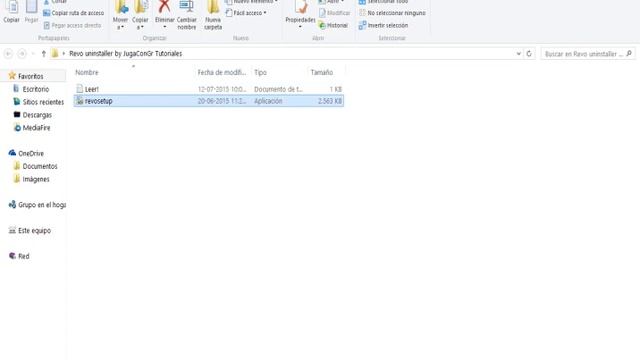Refresh the current folder view
Screen dimensions: 640x360
coord(529,53)
